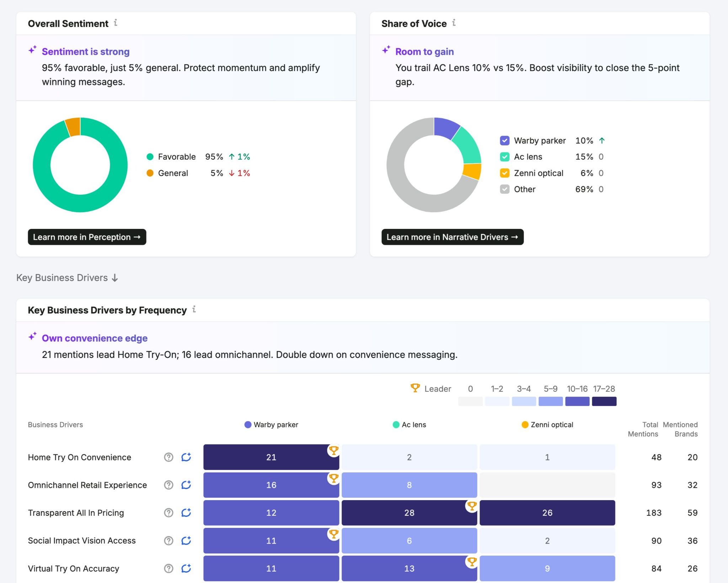Click trophy icon on Social Impact 11 cell
728x583 pixels.
pos(333,534)
